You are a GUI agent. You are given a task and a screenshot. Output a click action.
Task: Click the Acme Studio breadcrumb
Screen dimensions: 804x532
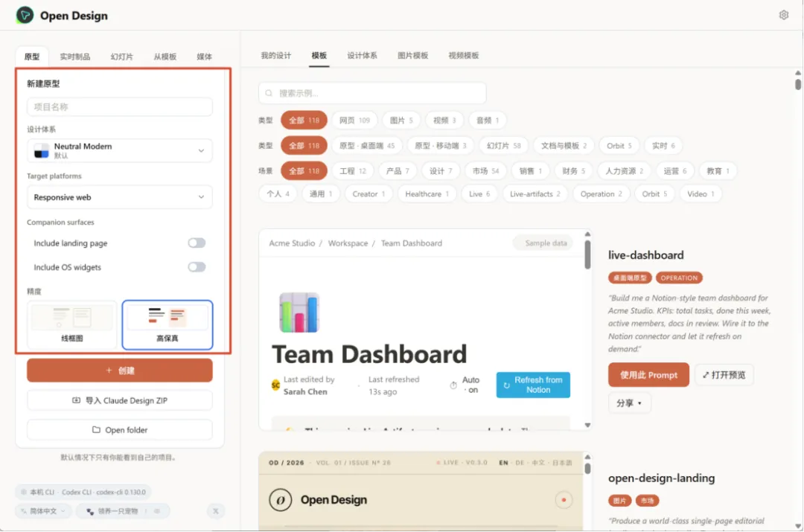click(292, 243)
